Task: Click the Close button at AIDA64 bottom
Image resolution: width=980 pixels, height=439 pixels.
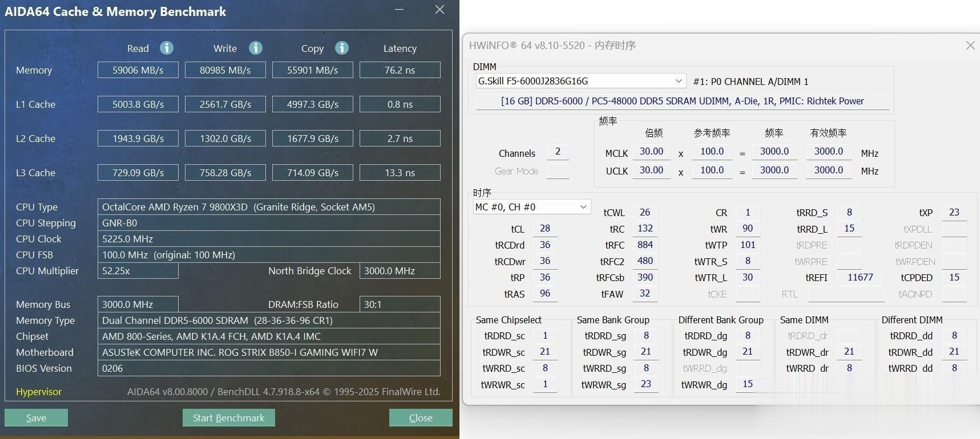Action: tap(421, 418)
